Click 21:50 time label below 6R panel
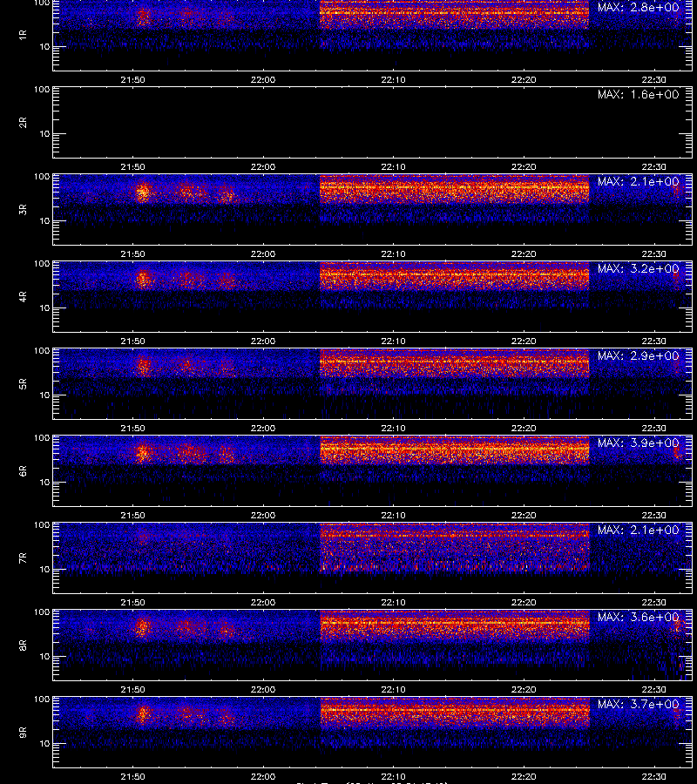 tap(132, 515)
